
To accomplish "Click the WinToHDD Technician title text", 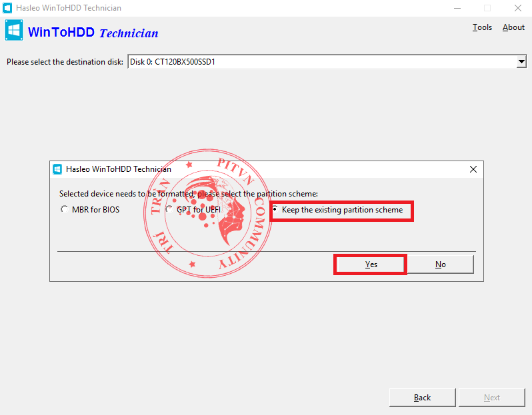I will click(x=93, y=33).
